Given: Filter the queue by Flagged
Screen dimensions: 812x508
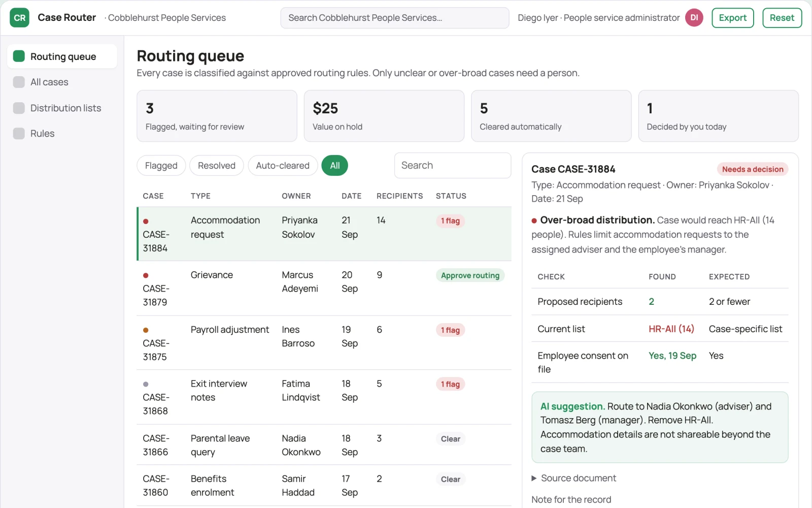Looking at the screenshot, I should click(161, 166).
